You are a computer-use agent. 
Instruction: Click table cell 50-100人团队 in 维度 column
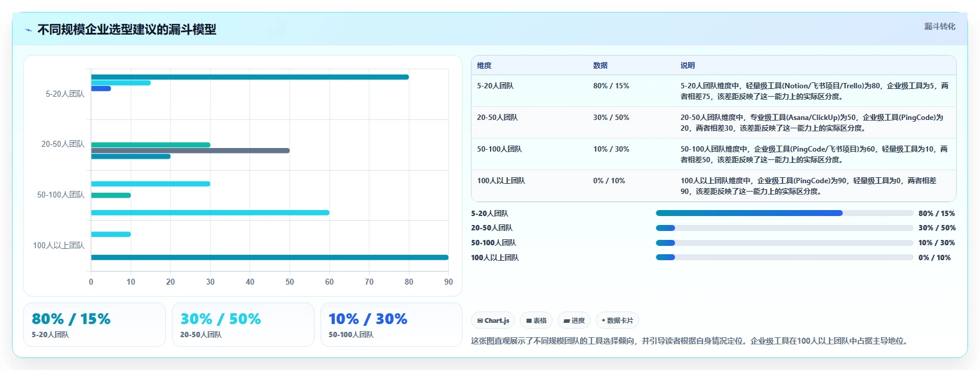pyautogui.click(x=499, y=149)
